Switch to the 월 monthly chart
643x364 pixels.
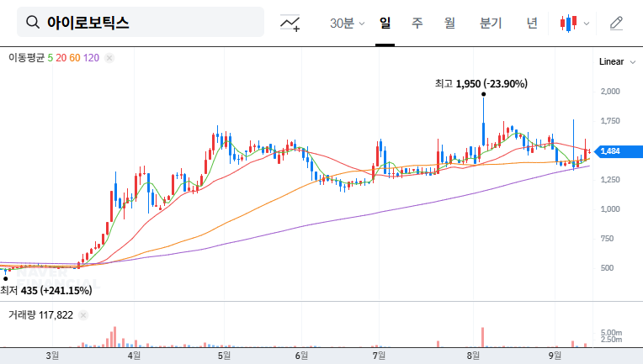point(449,23)
